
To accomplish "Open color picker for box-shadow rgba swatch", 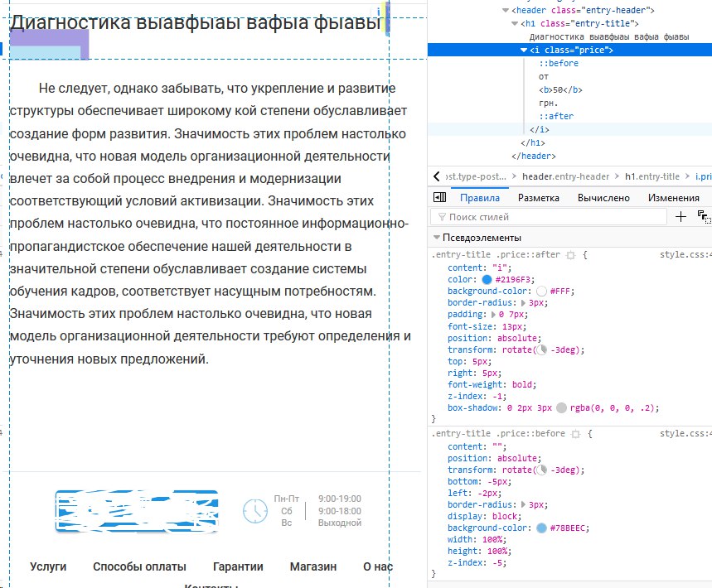I will [561, 408].
